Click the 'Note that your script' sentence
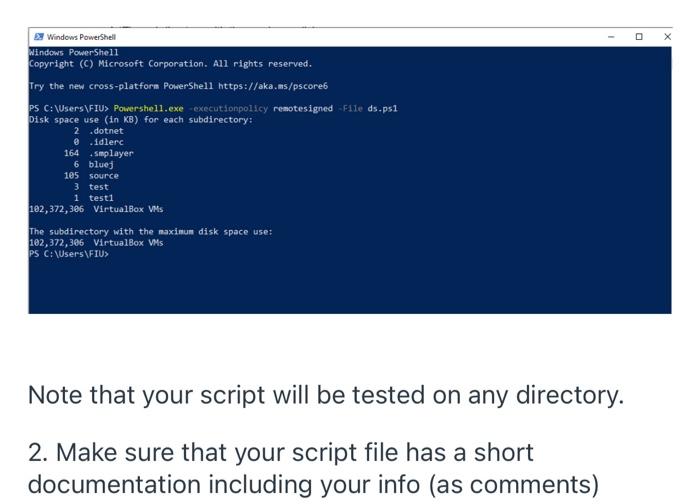This screenshot has width=700, height=504. click(x=325, y=394)
